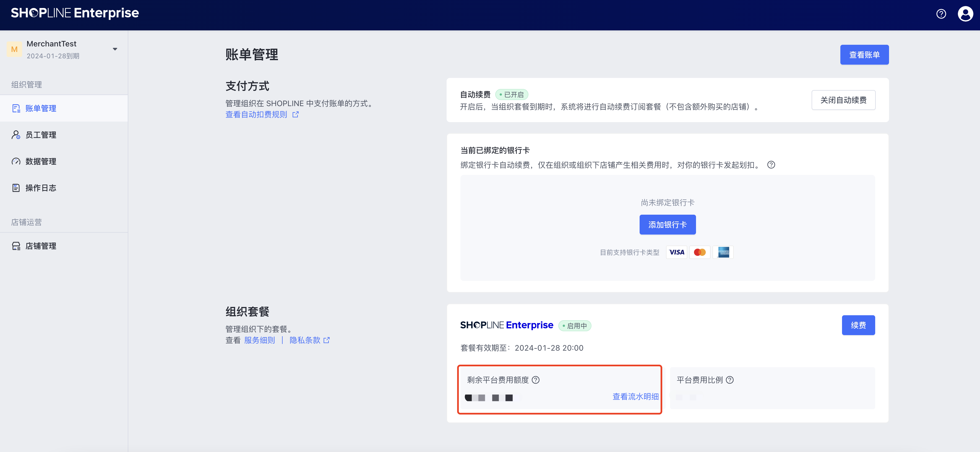This screenshot has height=452, width=980.
Task: Click the VISA card type icon
Action: [x=676, y=253]
